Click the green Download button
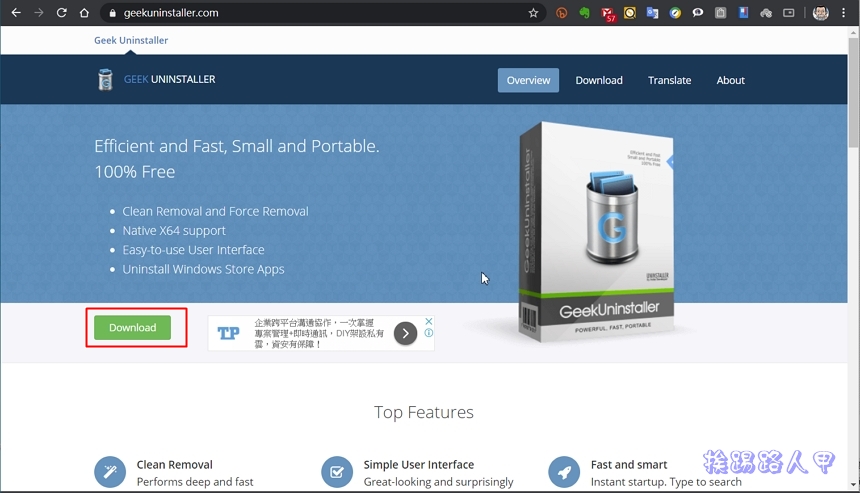 132,327
